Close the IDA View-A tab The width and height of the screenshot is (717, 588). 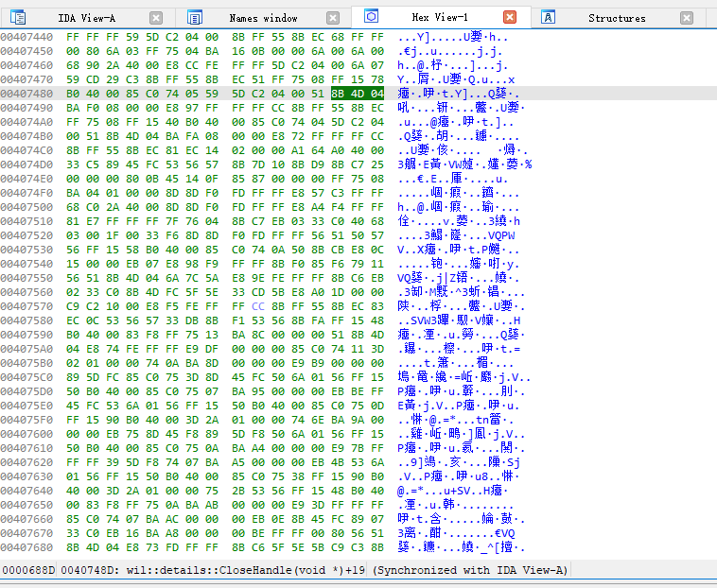(156, 18)
